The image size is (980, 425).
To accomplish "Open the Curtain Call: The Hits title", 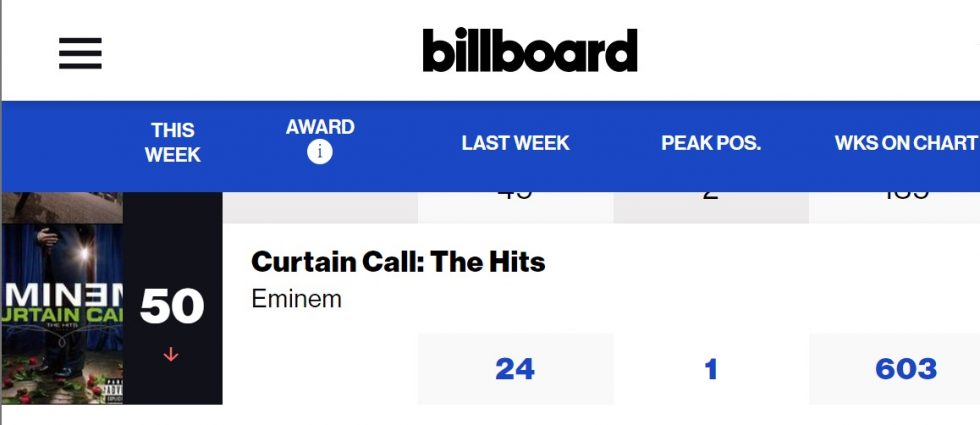I will 398,261.
